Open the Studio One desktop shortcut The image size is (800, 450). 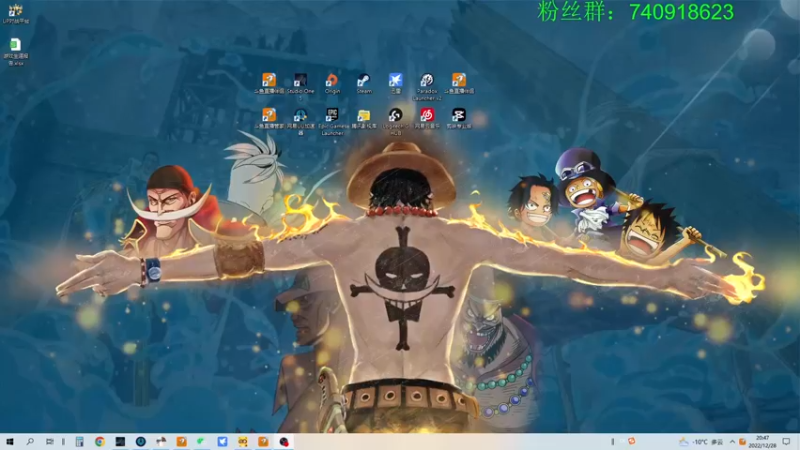click(301, 84)
